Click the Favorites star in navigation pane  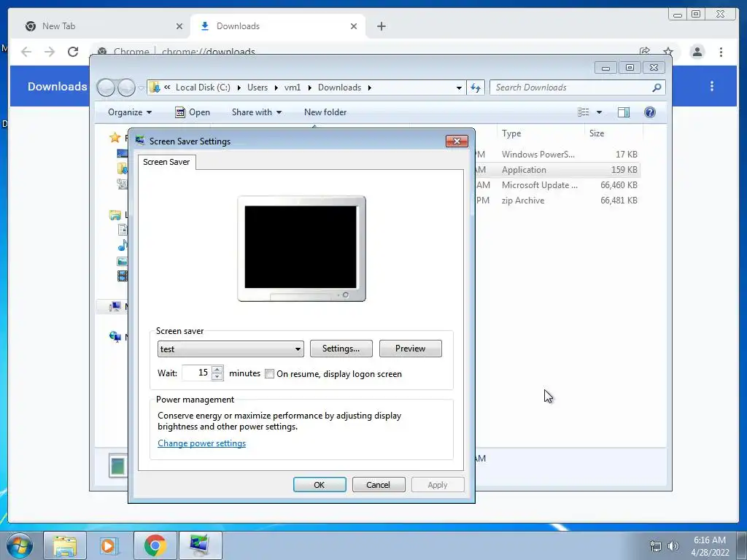click(115, 138)
